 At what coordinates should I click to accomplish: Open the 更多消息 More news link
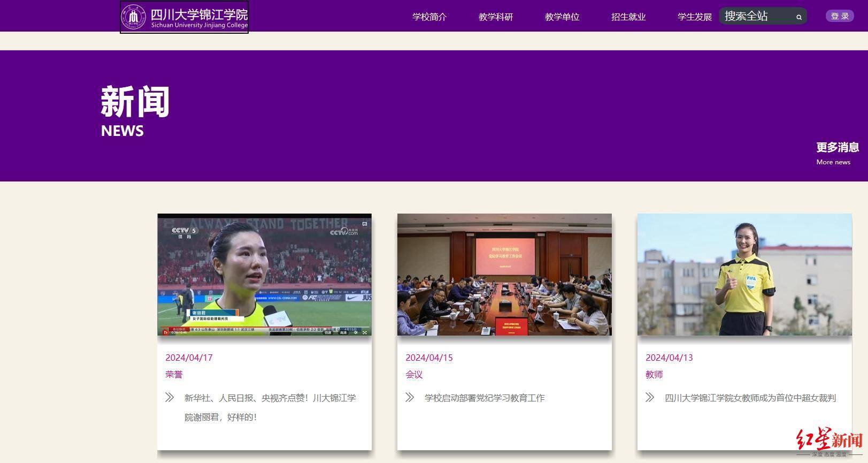click(837, 153)
